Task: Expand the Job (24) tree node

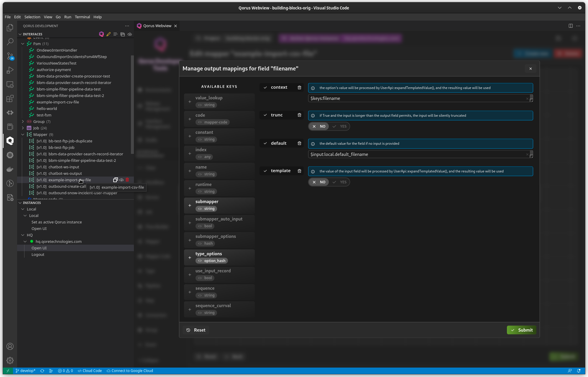Action: 23,128
